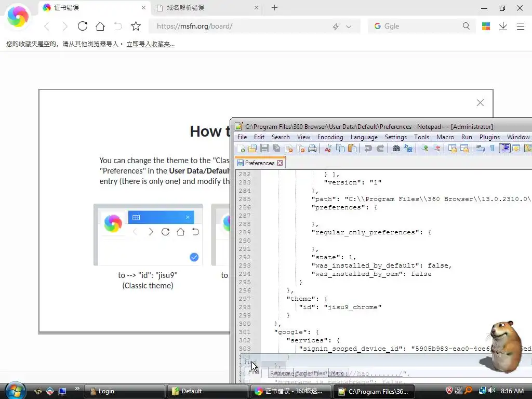Click the Windows Start orb
This screenshot has width=532, height=399.
pos(15,391)
